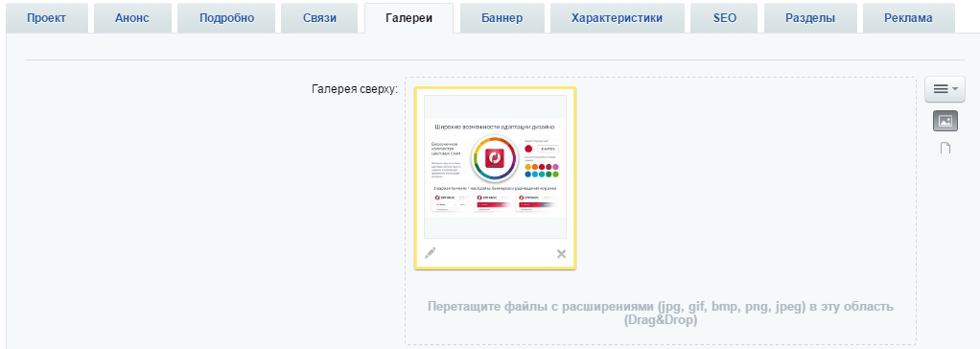Remove the uploaded gallery image
The image size is (980, 349).
(x=561, y=253)
